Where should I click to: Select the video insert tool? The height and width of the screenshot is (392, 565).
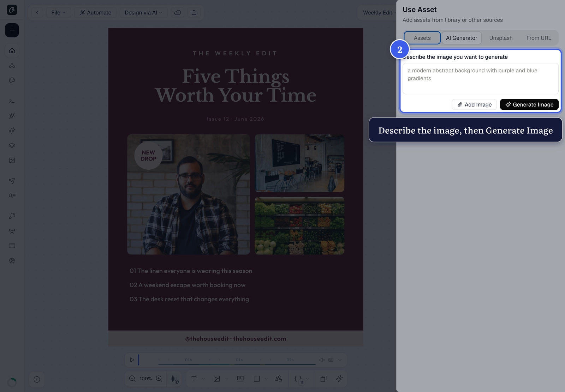[x=240, y=379]
